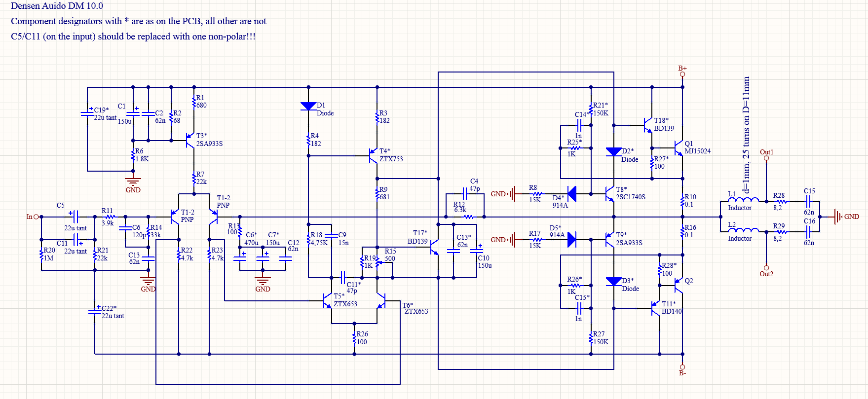Select the T5* ZTX653 transistor symbol
This screenshot has height=399, width=868.
tap(327, 301)
